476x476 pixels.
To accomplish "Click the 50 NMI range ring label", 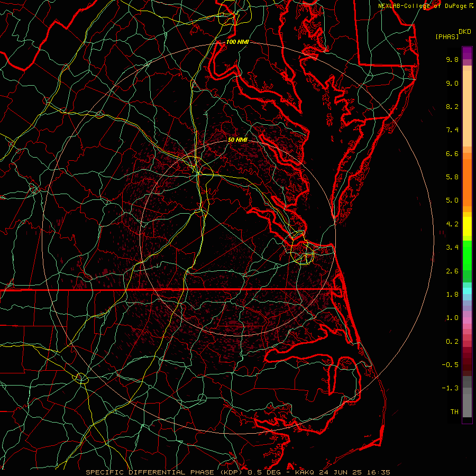I will [x=237, y=140].
